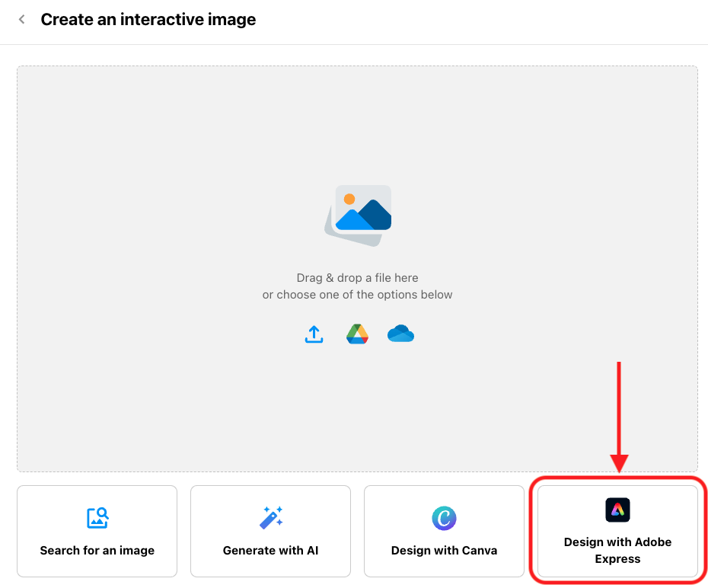
Task: Click "Drag & drop a file here" text
Action: (357, 278)
